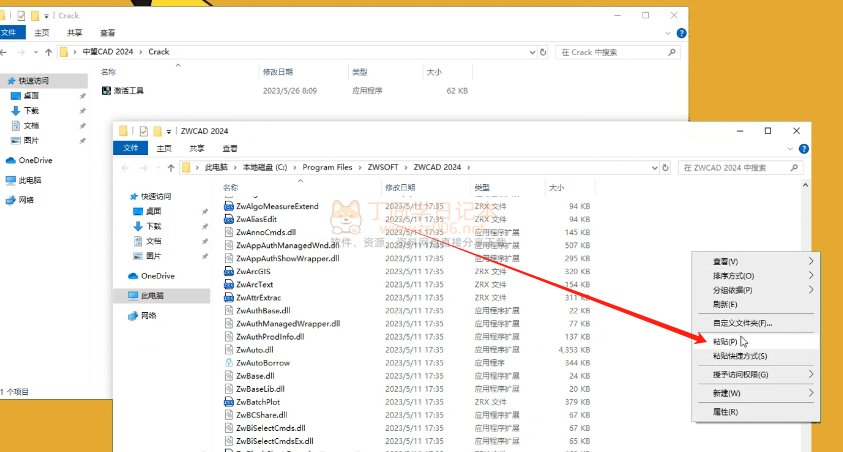
Task: Select ZwAuthProdInfo.dll file
Action: [x=265, y=336]
